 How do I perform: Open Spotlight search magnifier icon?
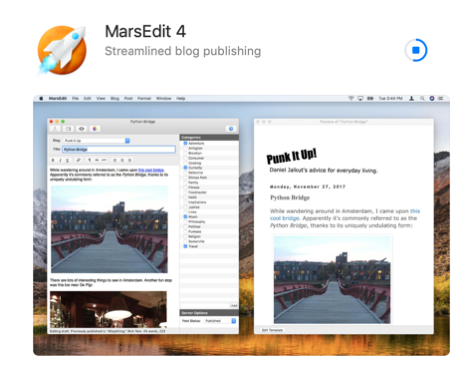[x=422, y=98]
